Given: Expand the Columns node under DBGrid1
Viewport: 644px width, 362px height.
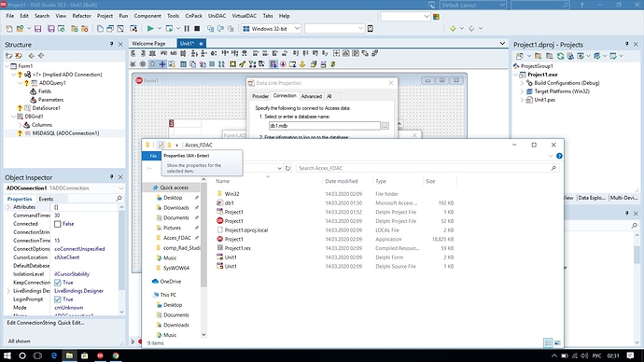Looking at the screenshot, I should (20, 125).
